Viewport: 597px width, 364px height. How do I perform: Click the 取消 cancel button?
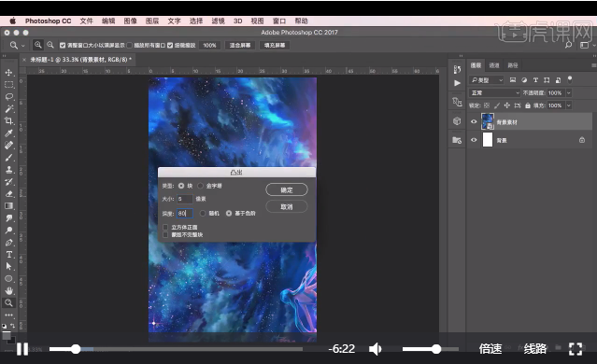[x=287, y=206]
